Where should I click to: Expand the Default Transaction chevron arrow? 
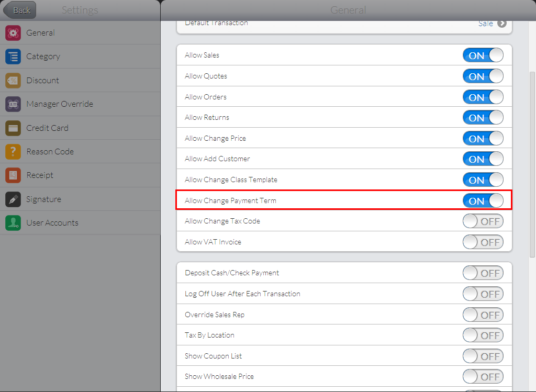click(x=502, y=24)
